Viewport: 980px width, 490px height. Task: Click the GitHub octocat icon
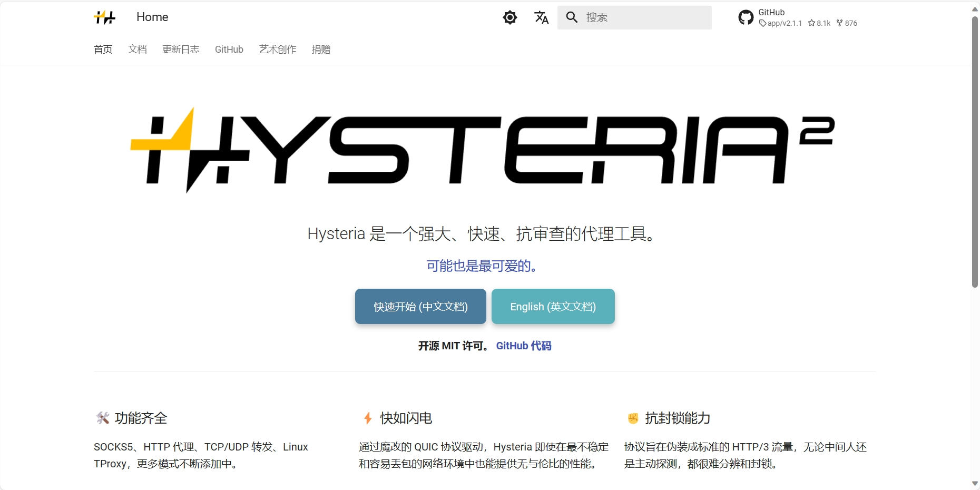tap(746, 17)
